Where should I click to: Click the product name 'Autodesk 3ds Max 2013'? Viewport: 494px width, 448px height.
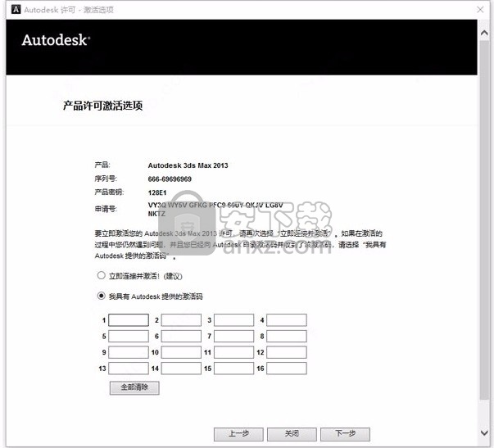[x=188, y=165]
